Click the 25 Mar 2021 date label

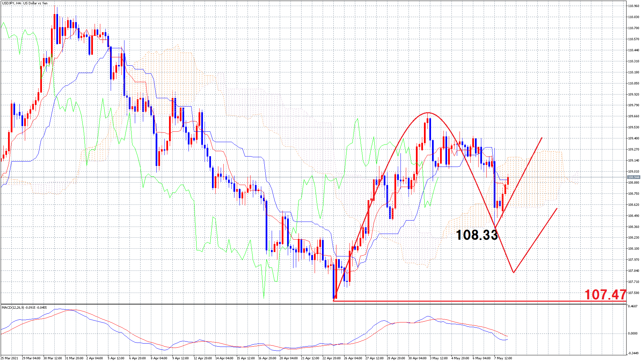(10, 358)
